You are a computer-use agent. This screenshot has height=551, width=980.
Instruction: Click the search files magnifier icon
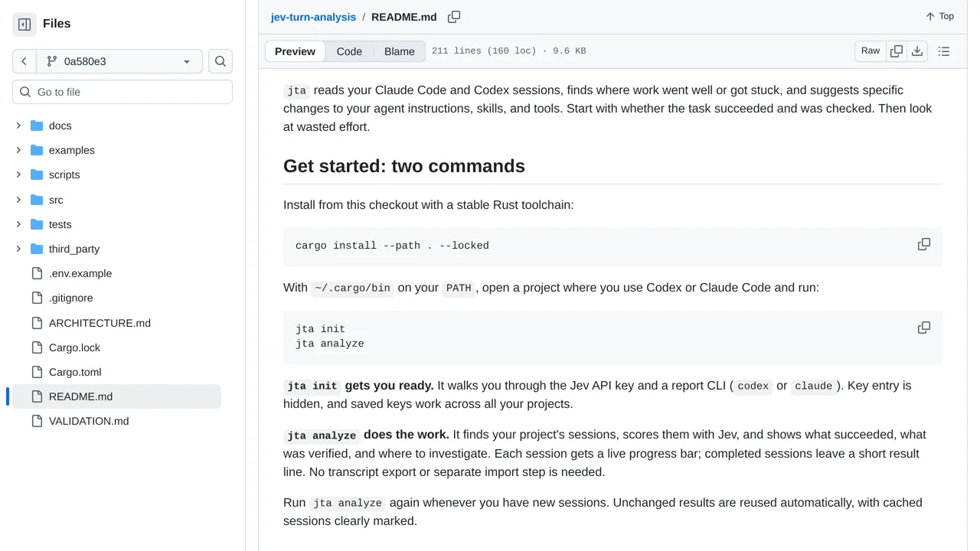(220, 61)
